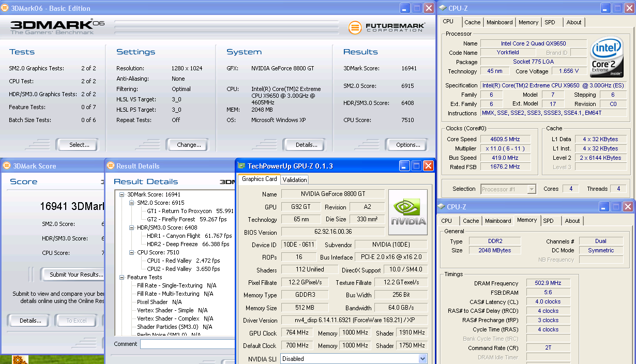The width and height of the screenshot is (636, 364).
Task: Click the Shader Particles (SM3.0) row
Action: click(174, 327)
